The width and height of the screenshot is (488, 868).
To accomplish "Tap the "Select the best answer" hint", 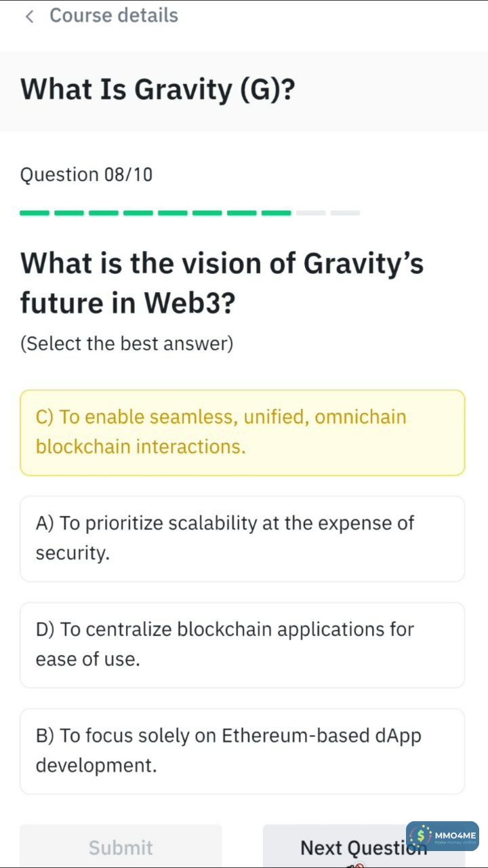I will pyautogui.click(x=127, y=344).
